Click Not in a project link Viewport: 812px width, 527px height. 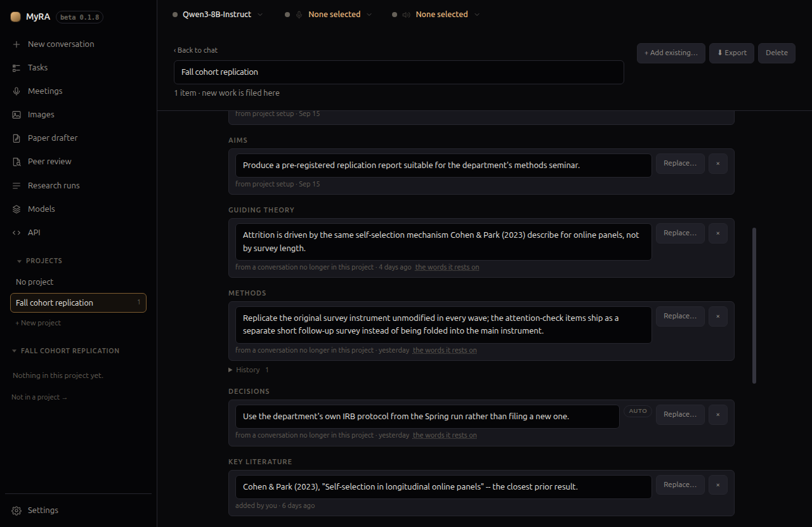tap(39, 397)
